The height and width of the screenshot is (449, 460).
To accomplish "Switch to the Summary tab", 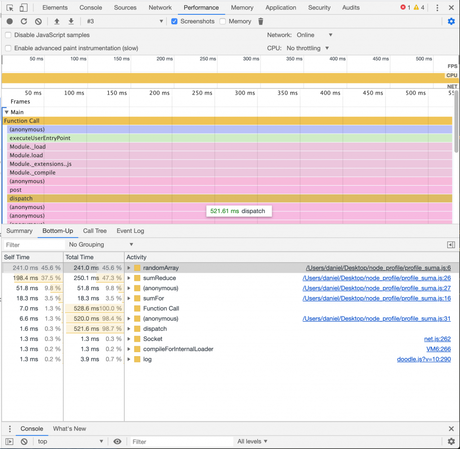I will pyautogui.click(x=19, y=231).
